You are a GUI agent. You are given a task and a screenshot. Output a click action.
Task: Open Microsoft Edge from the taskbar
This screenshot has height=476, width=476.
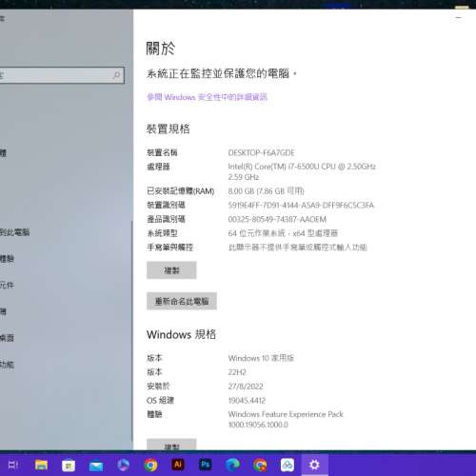[232, 466]
